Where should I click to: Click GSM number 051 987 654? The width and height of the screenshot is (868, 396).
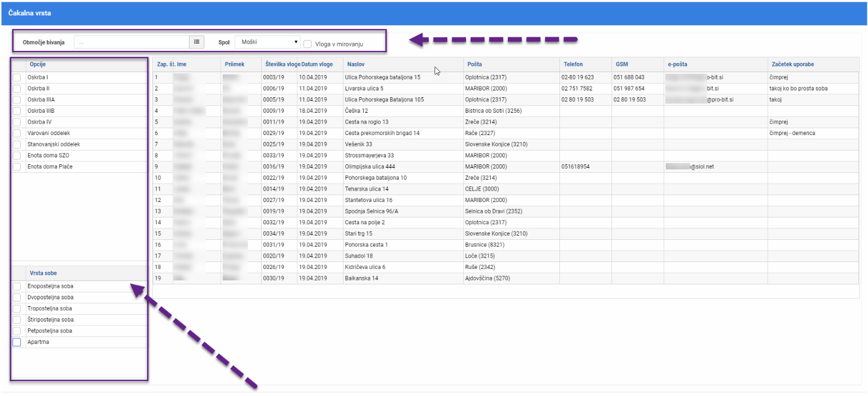click(629, 89)
